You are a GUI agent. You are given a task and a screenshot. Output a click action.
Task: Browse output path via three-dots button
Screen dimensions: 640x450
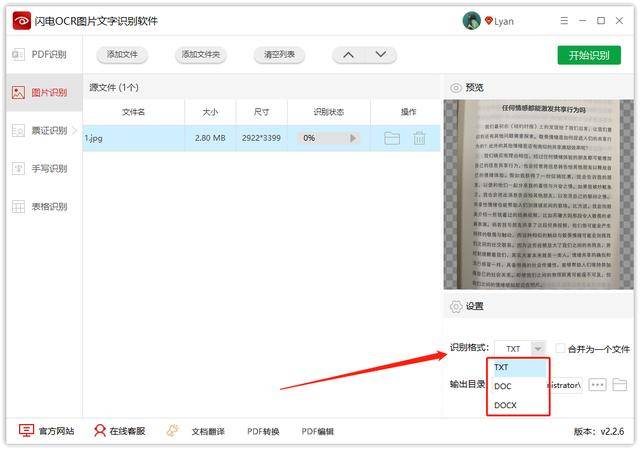click(597, 385)
